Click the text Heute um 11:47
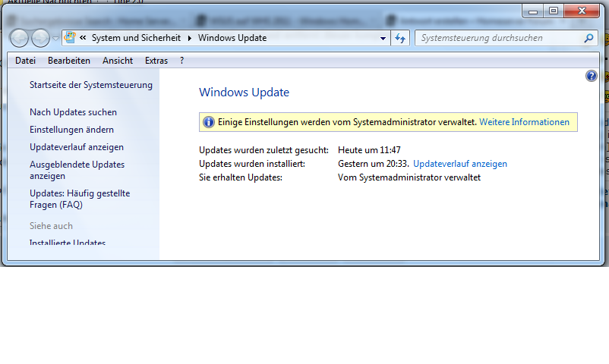Screen dimensions: 609x364 click(x=369, y=150)
